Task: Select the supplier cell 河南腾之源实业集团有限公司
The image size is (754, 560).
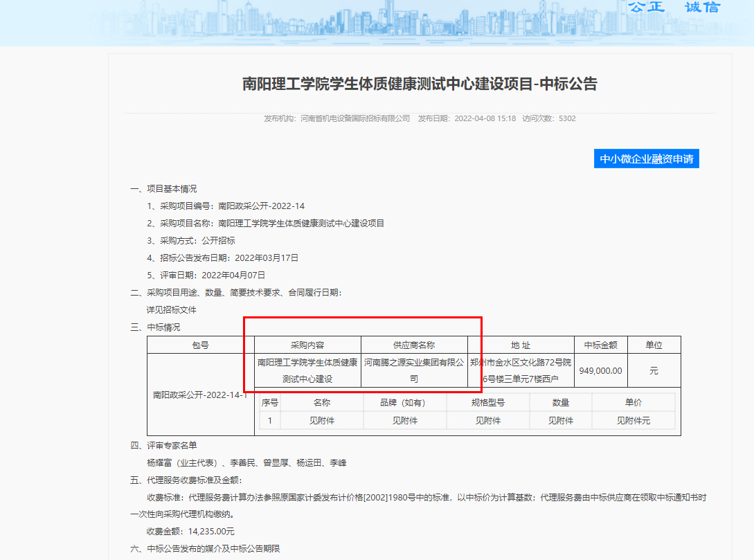Action: [x=414, y=370]
